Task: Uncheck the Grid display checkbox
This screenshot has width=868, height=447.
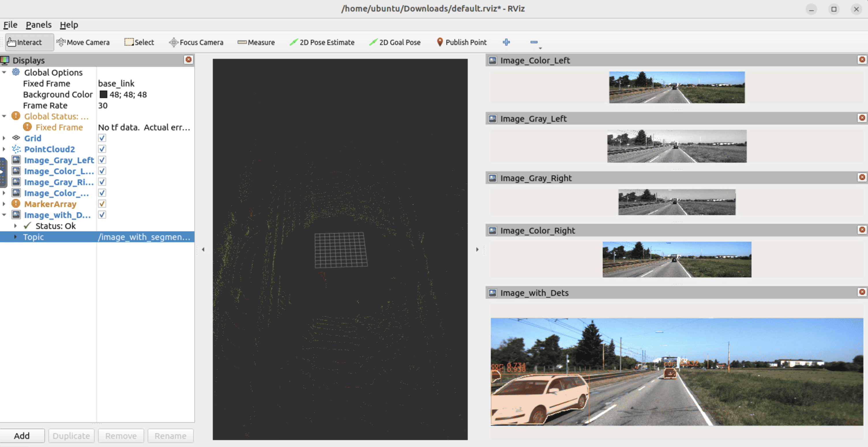Action: 102,138
